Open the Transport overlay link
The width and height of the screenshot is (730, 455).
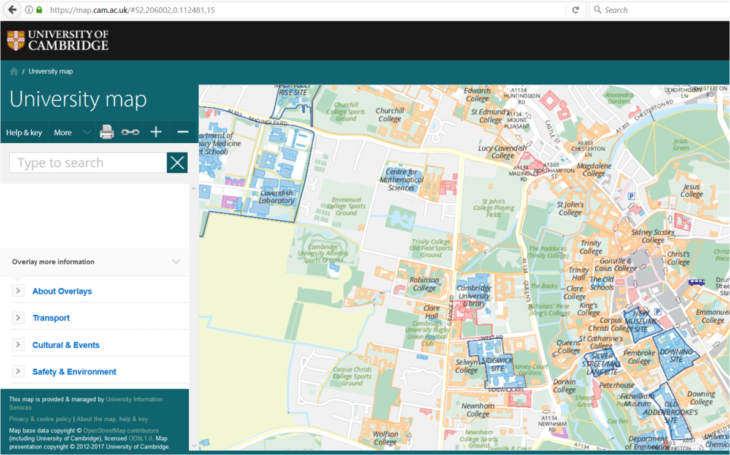[x=51, y=318]
